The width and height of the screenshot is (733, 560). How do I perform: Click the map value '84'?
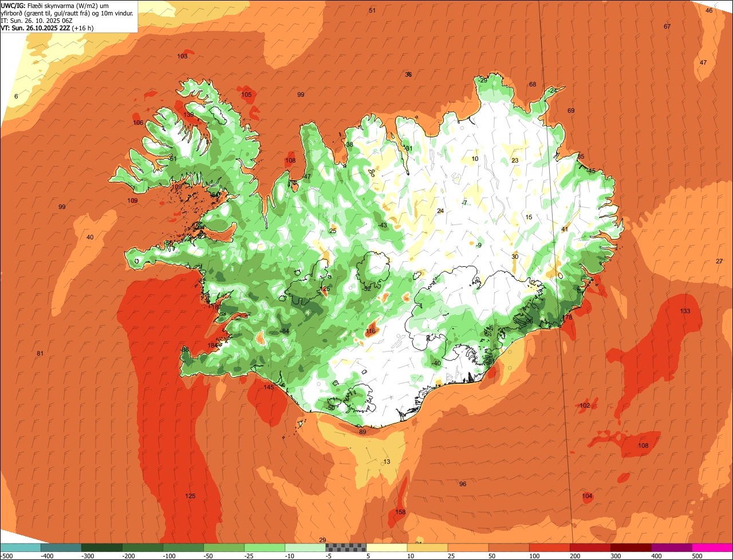pyautogui.click(x=285, y=331)
